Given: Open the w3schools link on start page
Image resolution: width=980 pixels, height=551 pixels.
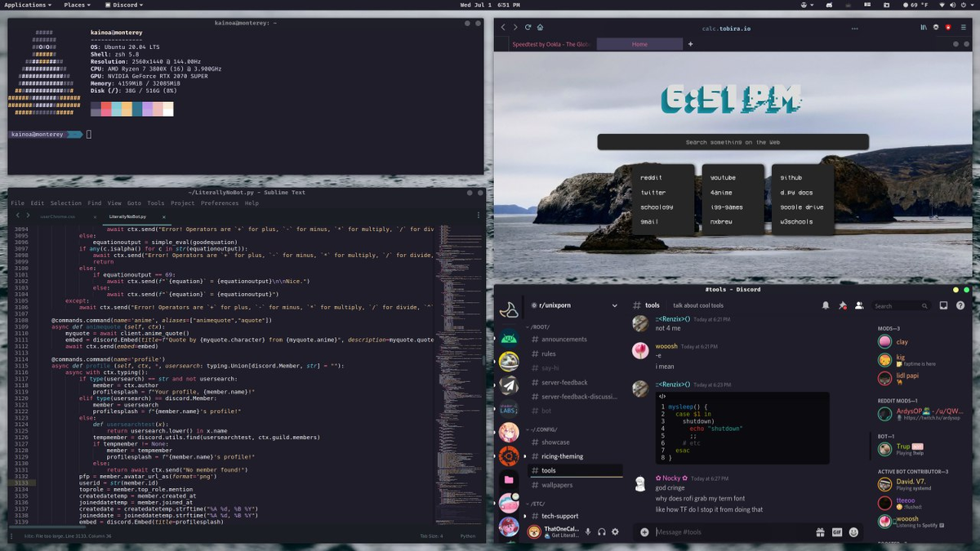Looking at the screenshot, I should pos(796,221).
